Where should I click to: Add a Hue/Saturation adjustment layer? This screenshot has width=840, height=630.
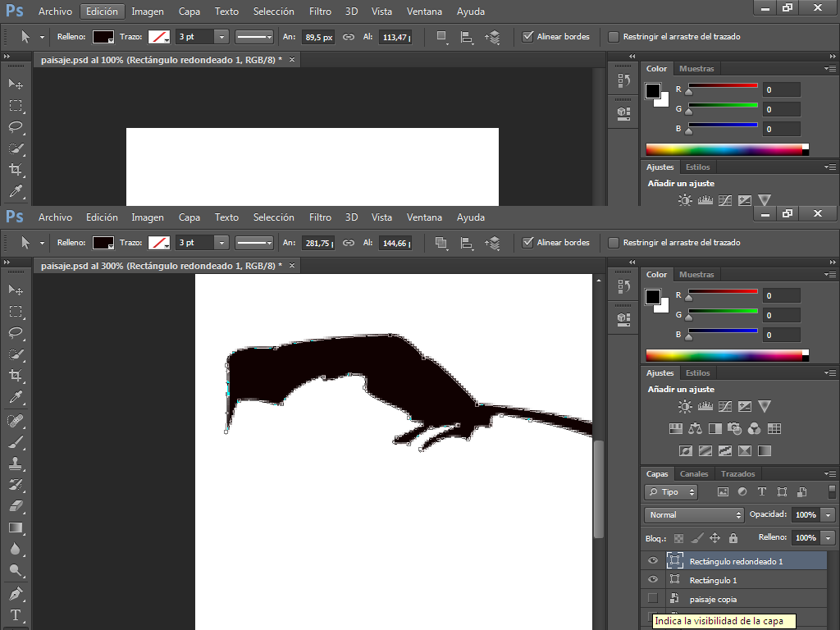tap(676, 428)
